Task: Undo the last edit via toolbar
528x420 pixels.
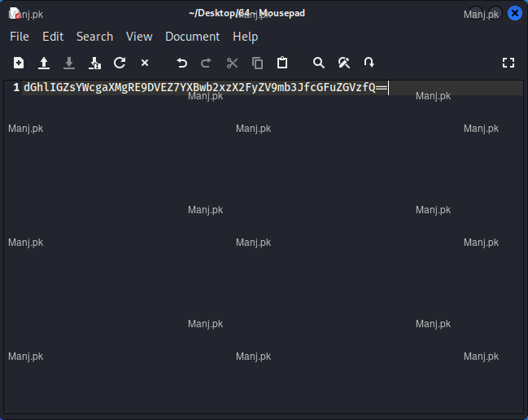Action: click(x=181, y=63)
